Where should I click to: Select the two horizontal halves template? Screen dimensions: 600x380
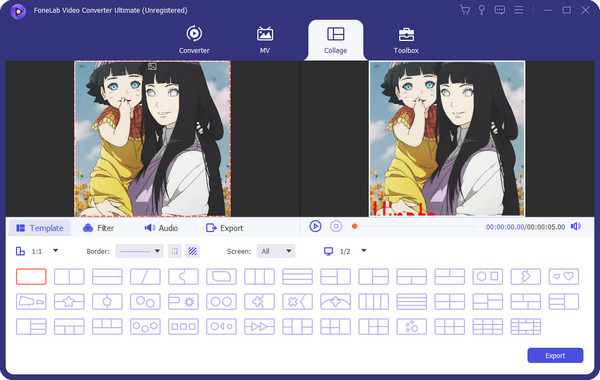[x=107, y=276]
